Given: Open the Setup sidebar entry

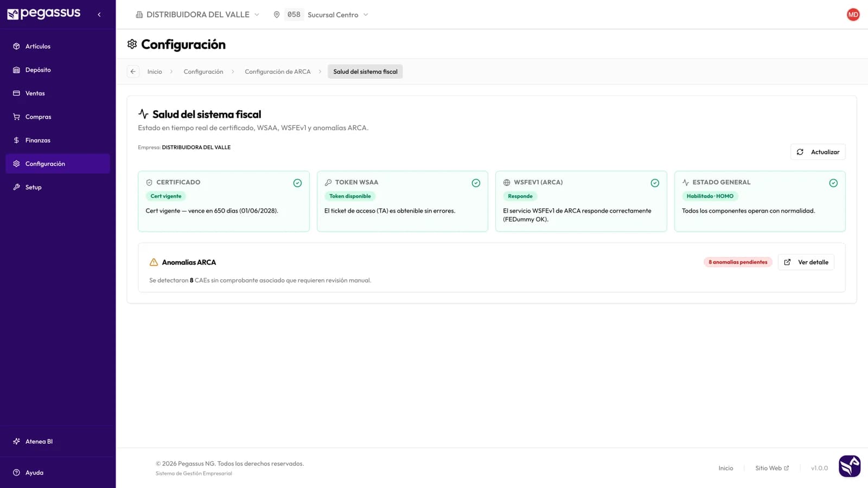Looking at the screenshot, I should point(58,187).
